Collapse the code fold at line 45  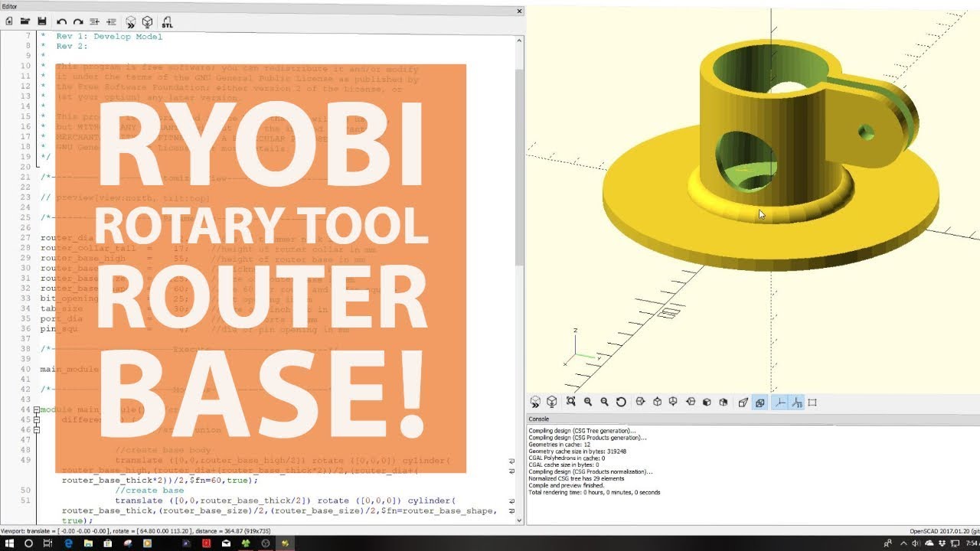[36, 420]
